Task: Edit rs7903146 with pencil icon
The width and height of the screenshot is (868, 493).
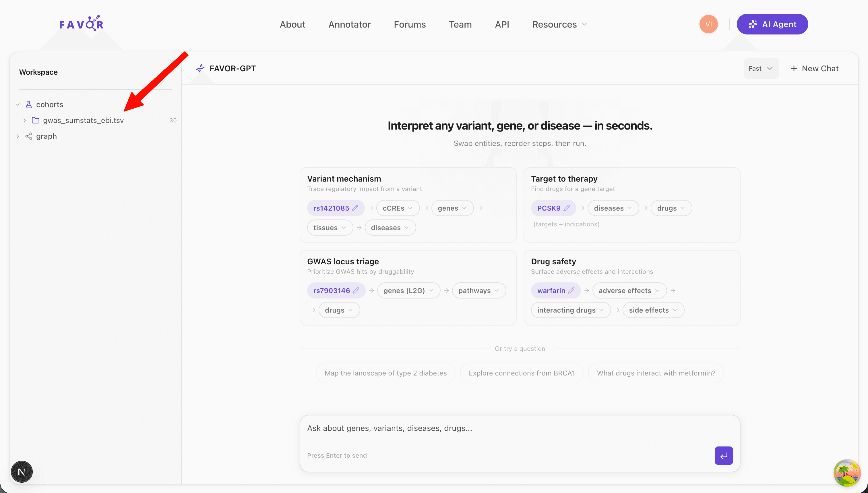Action: [x=356, y=290]
